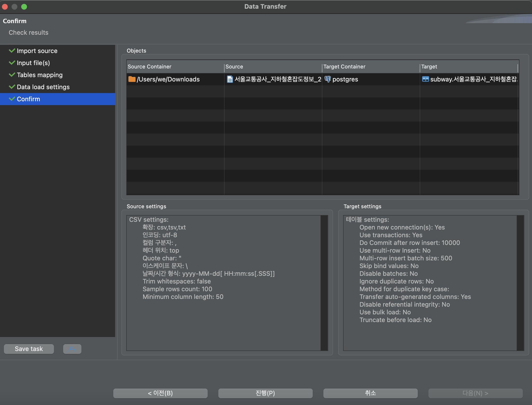The image size is (532, 405).
Task: Click the Target settings vertical scrollbar
Action: tap(520, 283)
